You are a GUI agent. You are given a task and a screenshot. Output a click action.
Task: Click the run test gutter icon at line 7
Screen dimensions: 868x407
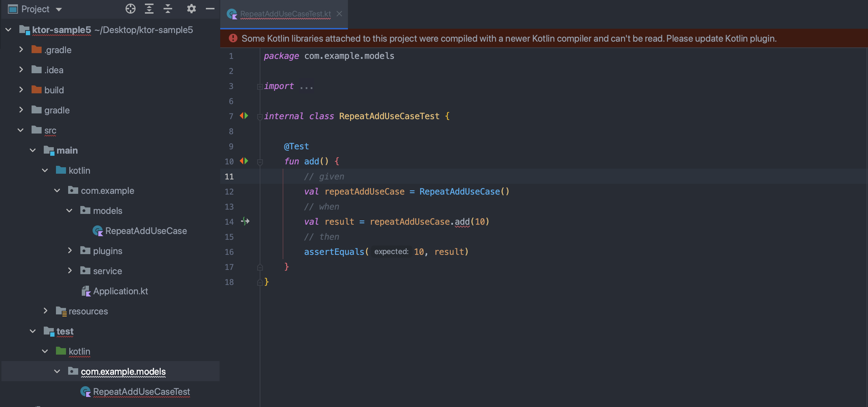coord(244,116)
